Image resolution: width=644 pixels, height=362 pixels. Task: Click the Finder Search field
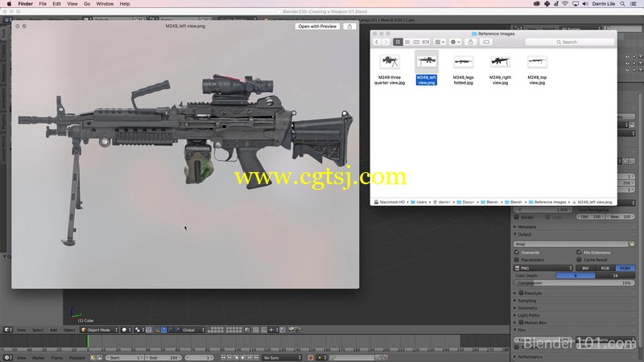click(570, 42)
